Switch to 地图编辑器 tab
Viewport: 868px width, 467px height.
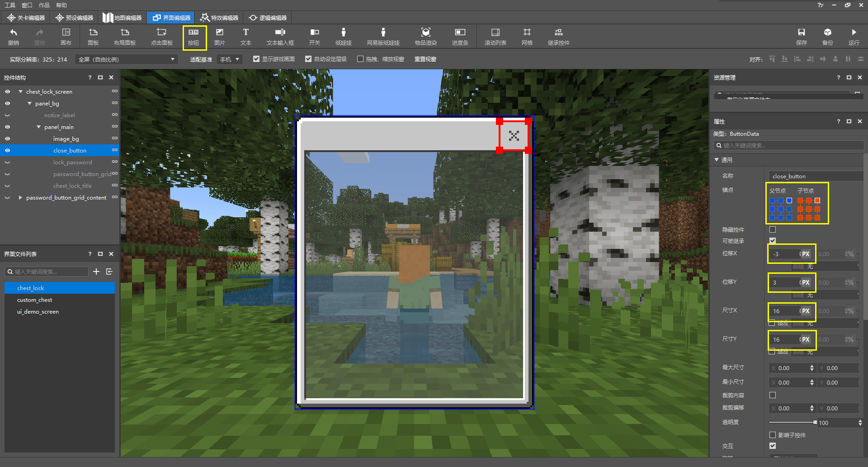point(122,18)
